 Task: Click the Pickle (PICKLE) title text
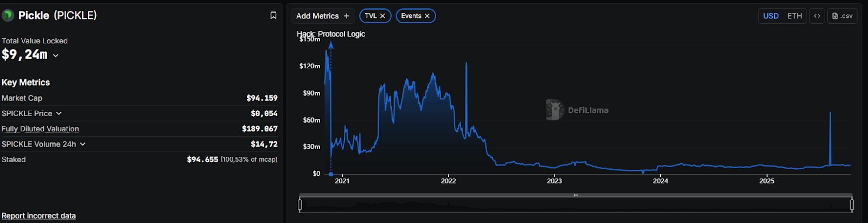point(58,15)
